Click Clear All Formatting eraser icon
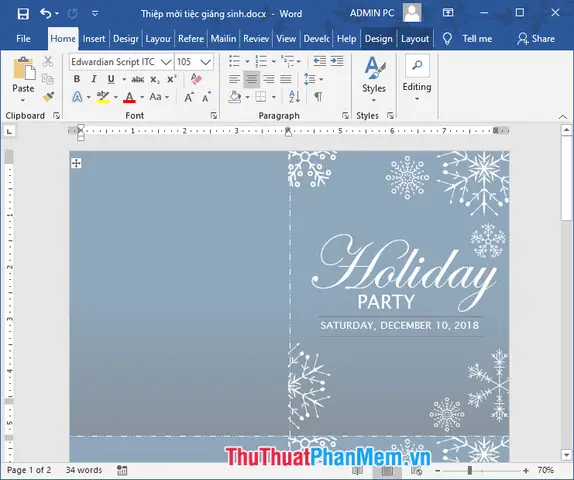Image resolution: width=574 pixels, height=480 pixels. point(196,79)
